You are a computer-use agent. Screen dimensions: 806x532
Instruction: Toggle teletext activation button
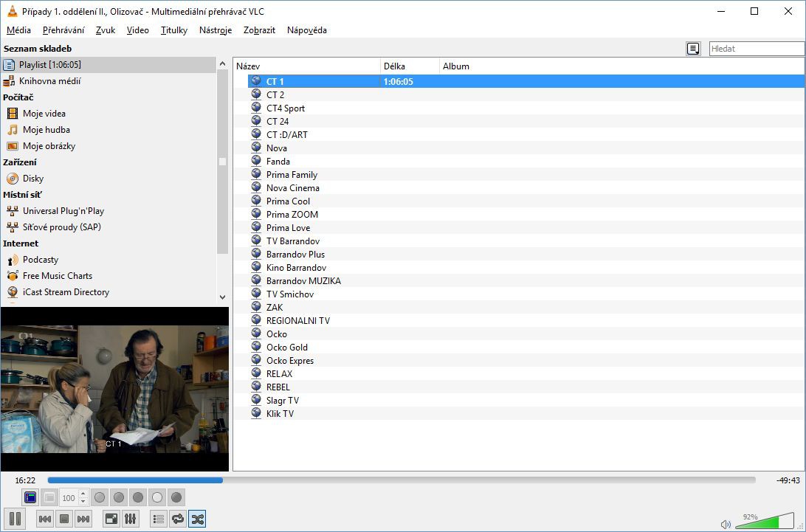(x=30, y=497)
